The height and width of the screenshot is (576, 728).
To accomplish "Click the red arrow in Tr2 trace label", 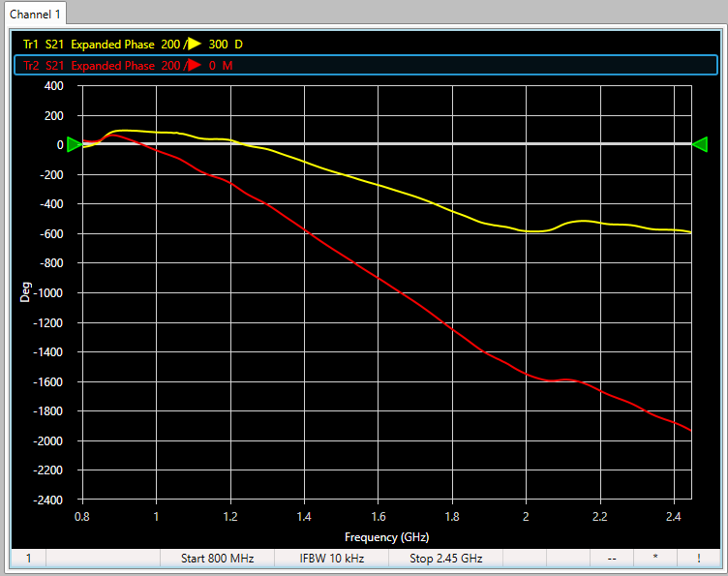I will point(195,66).
